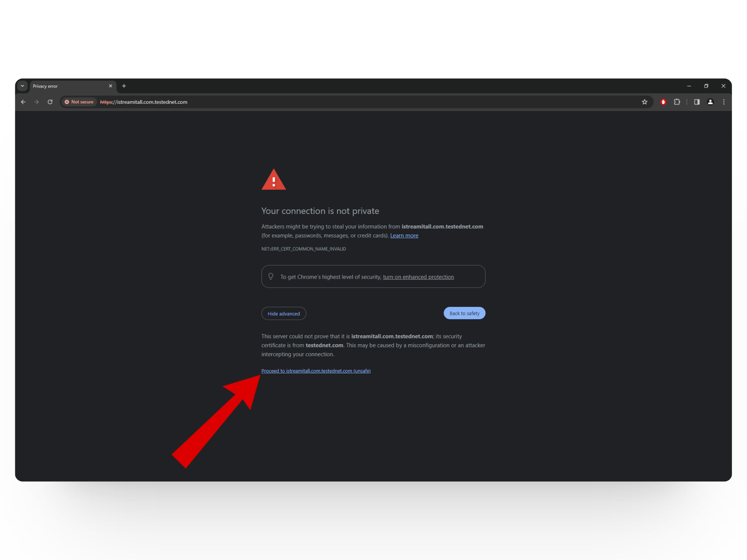
Task: Open a new tab with the plus button
Action: pos(124,86)
